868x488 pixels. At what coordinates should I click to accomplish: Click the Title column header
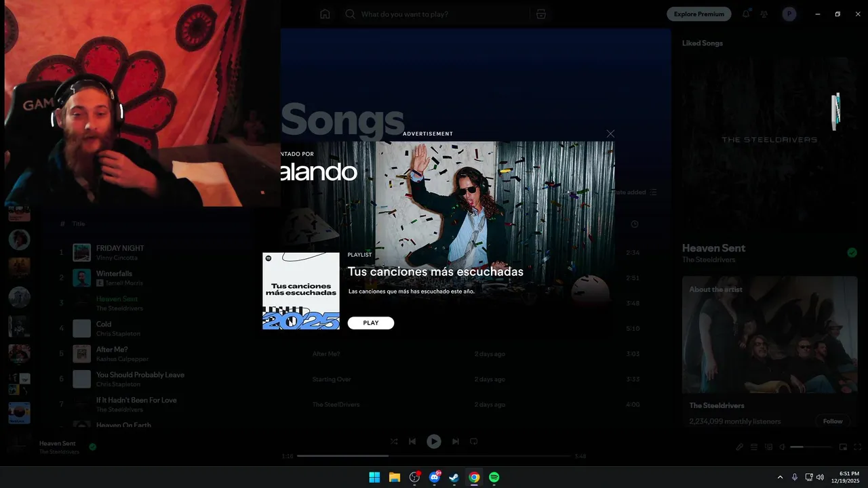coord(79,224)
